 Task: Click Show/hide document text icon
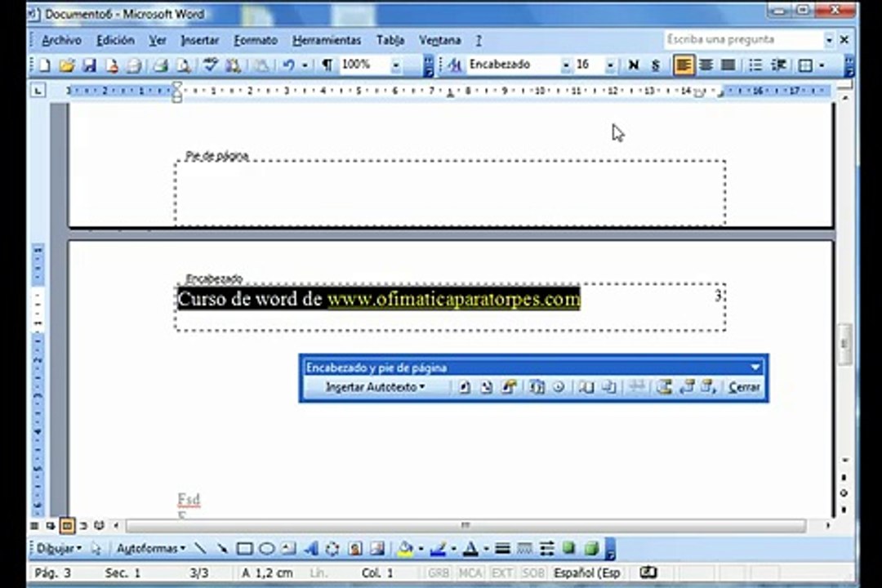click(609, 387)
